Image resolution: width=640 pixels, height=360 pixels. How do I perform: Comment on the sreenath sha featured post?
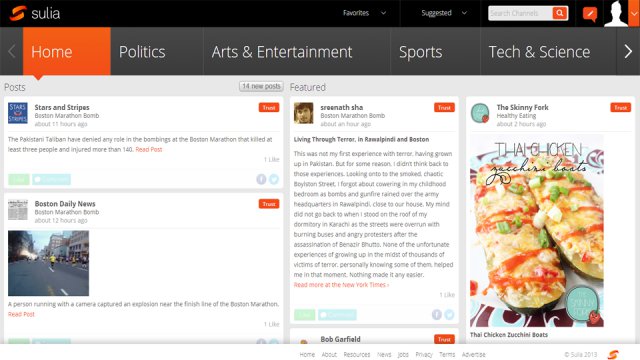pyautogui.click(x=337, y=315)
